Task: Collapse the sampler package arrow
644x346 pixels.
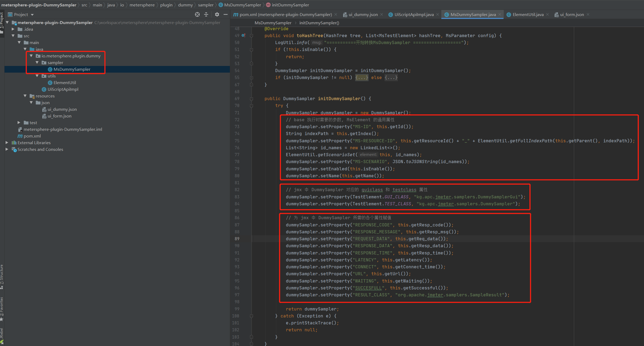Action: [x=37, y=62]
